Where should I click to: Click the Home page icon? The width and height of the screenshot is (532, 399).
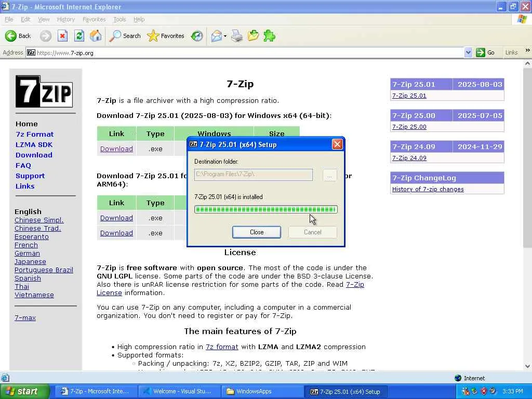[96, 36]
